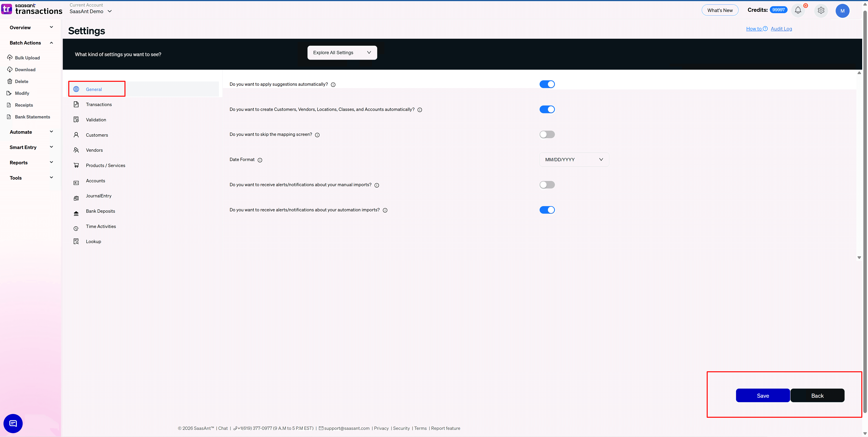Disable apply suggestions automatically

pyautogui.click(x=547, y=84)
